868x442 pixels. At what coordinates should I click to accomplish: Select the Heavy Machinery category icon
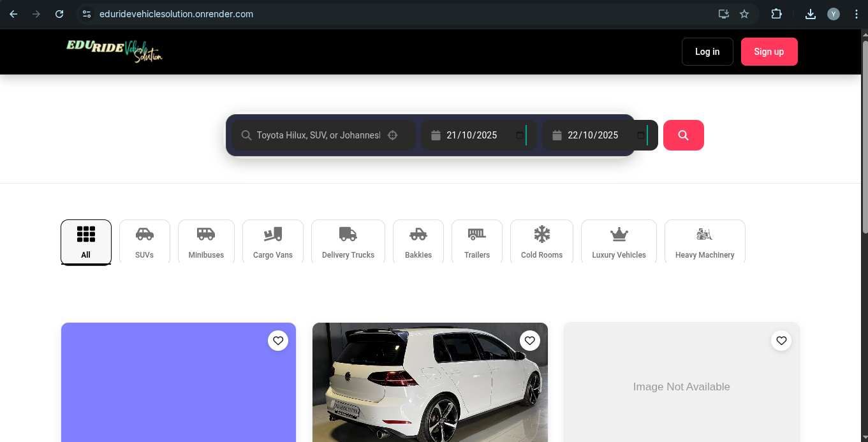point(705,234)
